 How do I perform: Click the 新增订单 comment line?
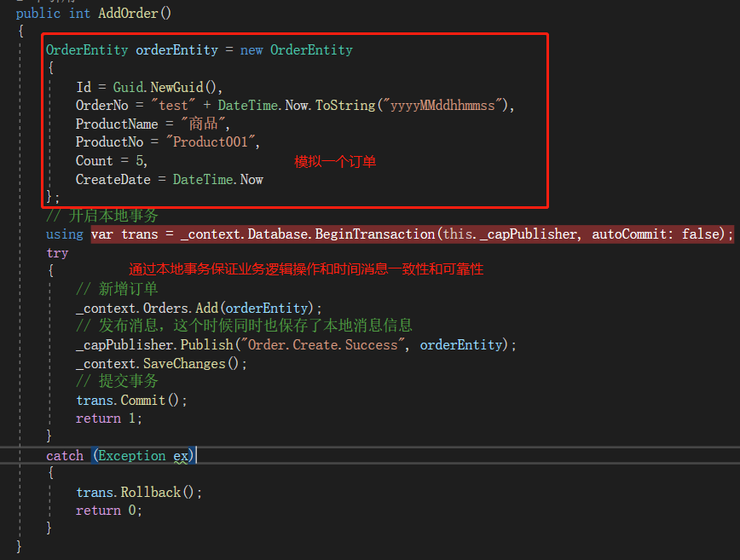[117, 289]
